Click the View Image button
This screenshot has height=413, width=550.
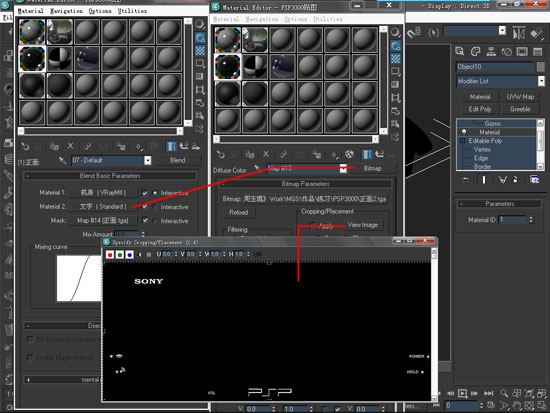point(363,225)
